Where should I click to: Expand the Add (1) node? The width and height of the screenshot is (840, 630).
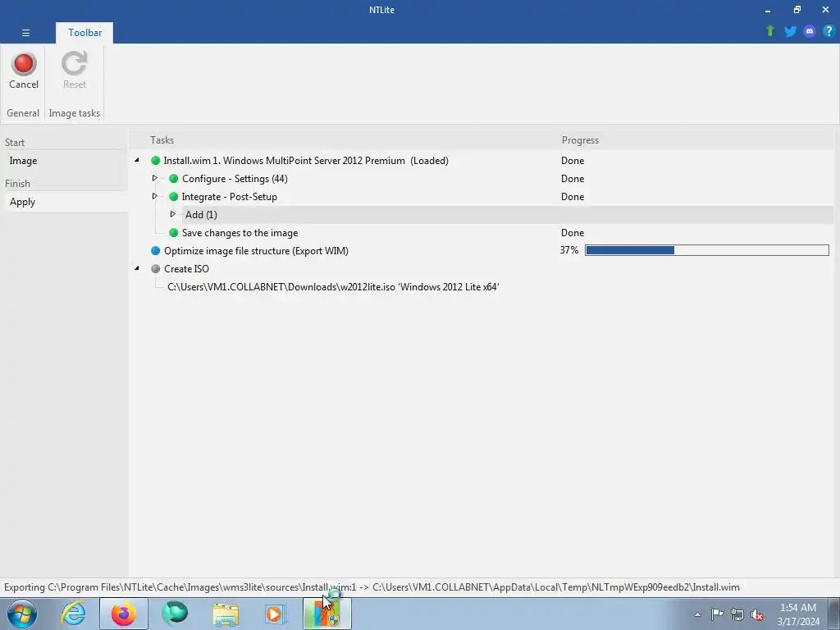click(172, 214)
